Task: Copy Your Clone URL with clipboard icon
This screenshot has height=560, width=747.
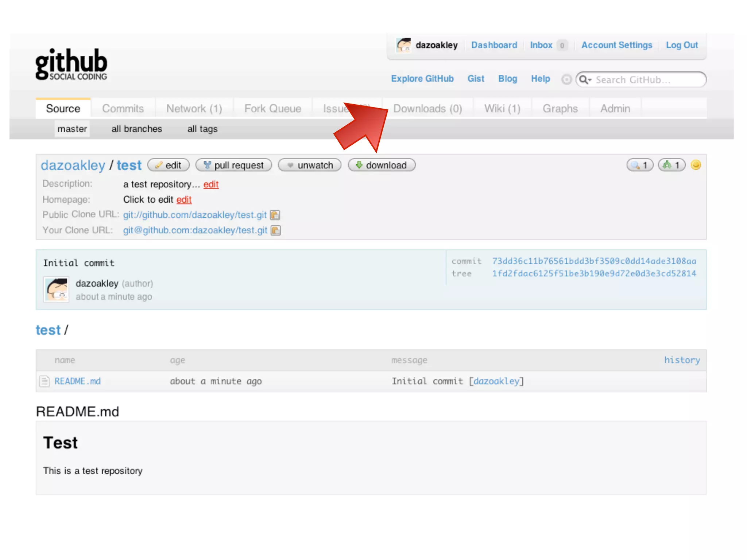Action: click(x=276, y=230)
